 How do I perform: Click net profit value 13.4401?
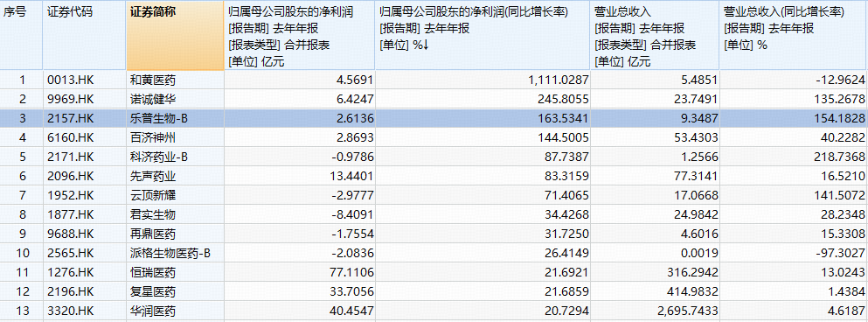[352, 176]
